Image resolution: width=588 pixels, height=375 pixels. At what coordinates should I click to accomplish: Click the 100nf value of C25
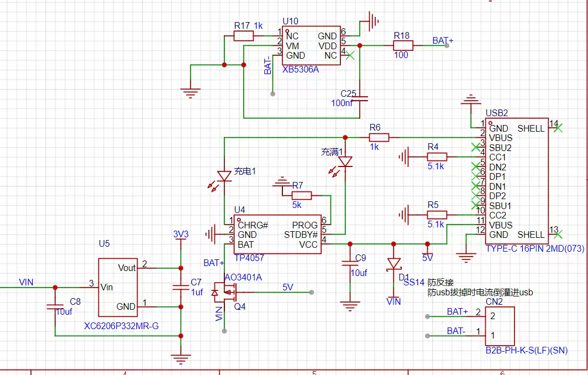tap(342, 103)
